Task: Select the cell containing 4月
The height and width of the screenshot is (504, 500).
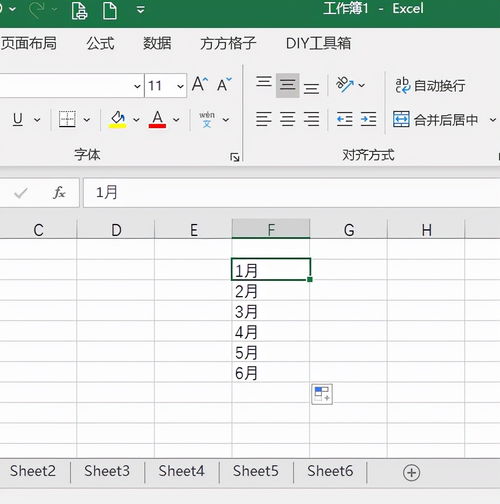Action: pos(271,331)
